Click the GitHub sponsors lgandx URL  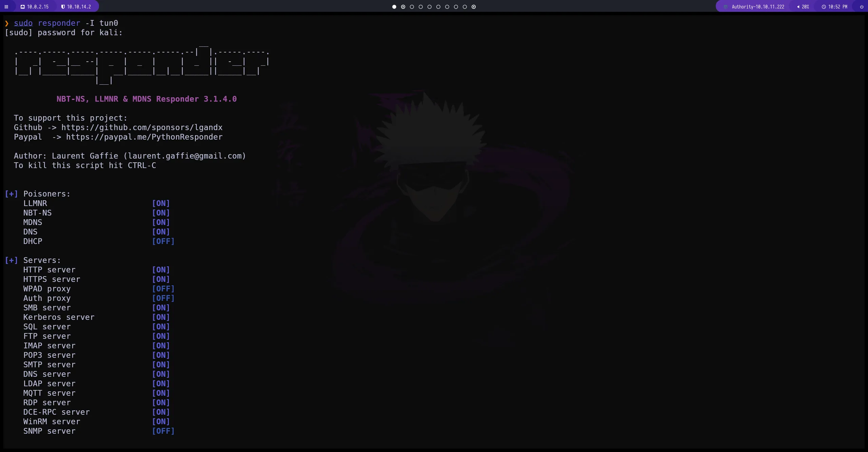(x=142, y=127)
